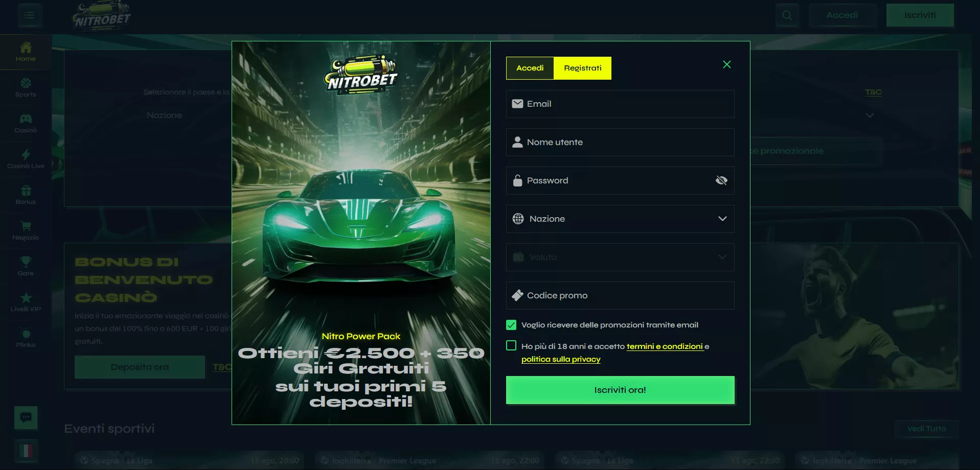
Task: Check the promo email opt-in checkbox
Action: [x=511, y=325]
